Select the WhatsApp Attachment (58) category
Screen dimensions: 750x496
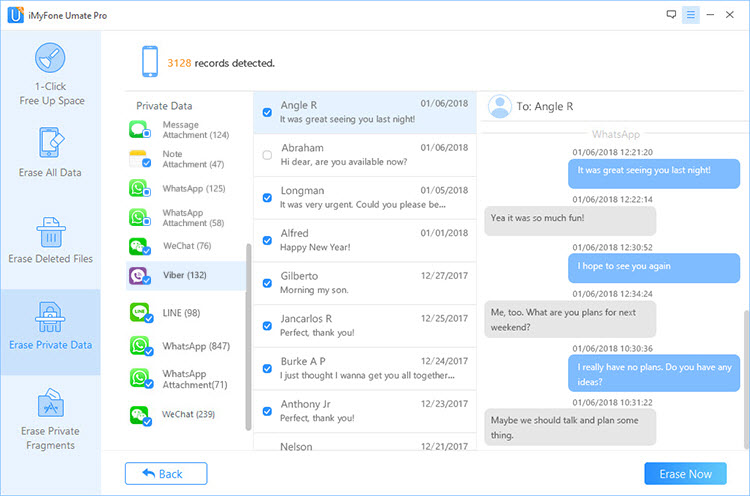pos(186,218)
